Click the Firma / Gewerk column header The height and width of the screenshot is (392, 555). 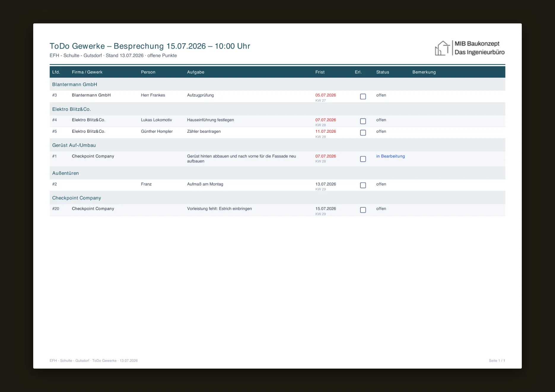click(x=87, y=72)
